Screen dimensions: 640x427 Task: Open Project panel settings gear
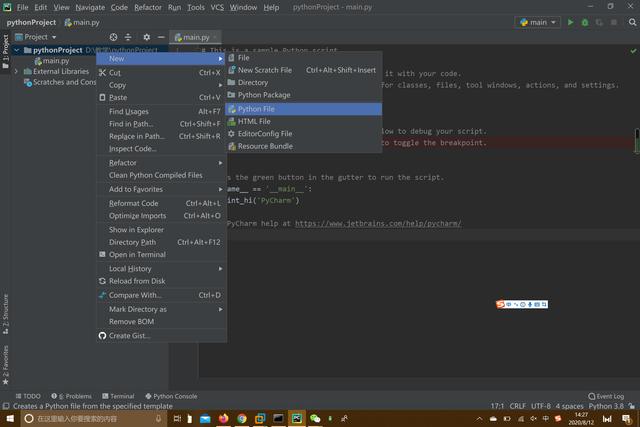(x=147, y=37)
